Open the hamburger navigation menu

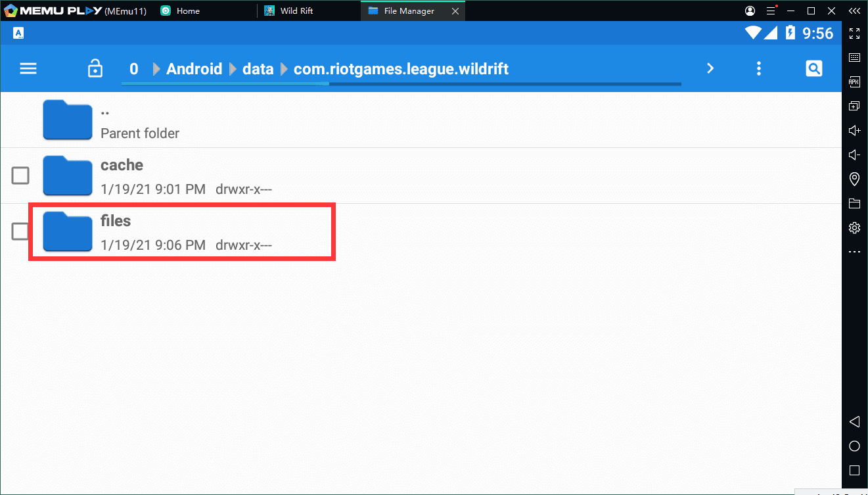[x=28, y=68]
